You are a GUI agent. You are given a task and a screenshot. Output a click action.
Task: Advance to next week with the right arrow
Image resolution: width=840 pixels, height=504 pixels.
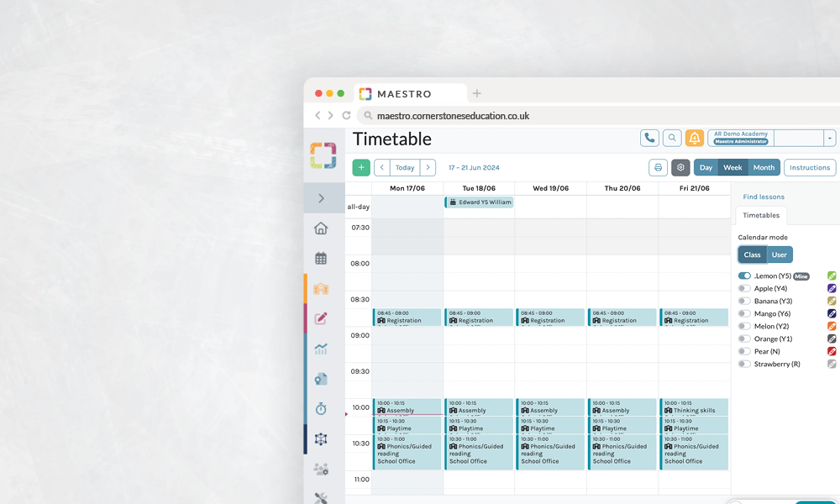click(x=428, y=167)
